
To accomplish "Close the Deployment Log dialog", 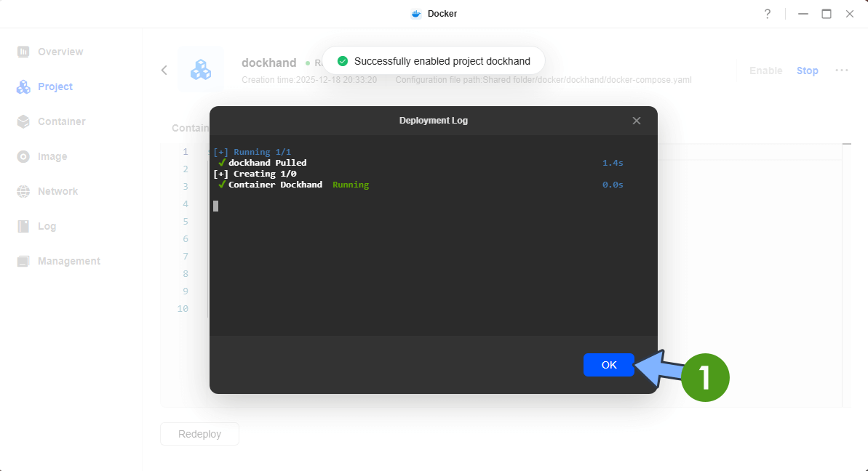I will point(636,121).
